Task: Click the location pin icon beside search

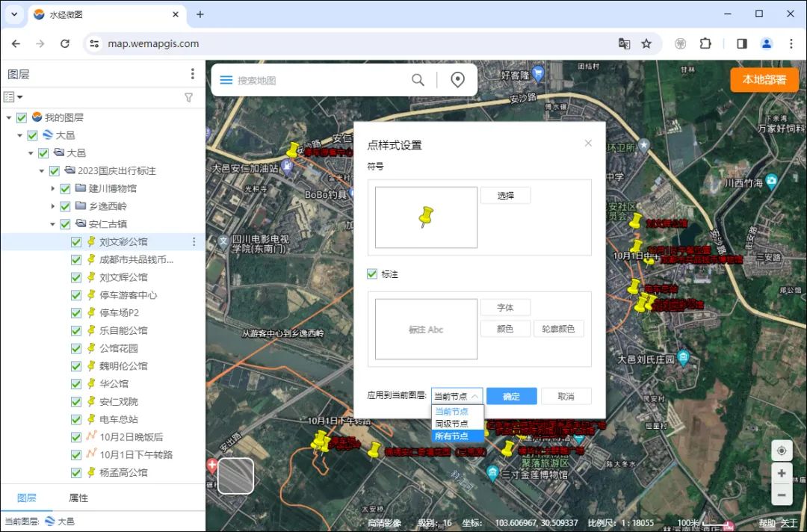Action: click(458, 80)
